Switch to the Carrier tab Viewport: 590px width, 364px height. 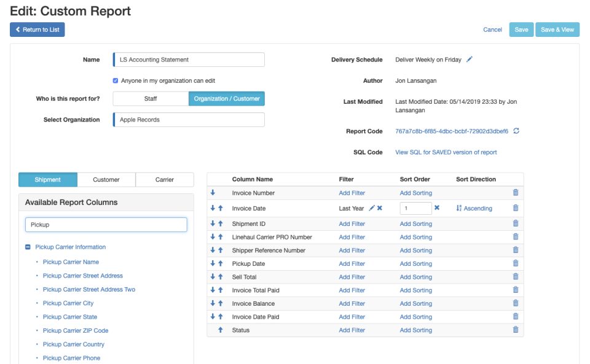[x=165, y=180]
